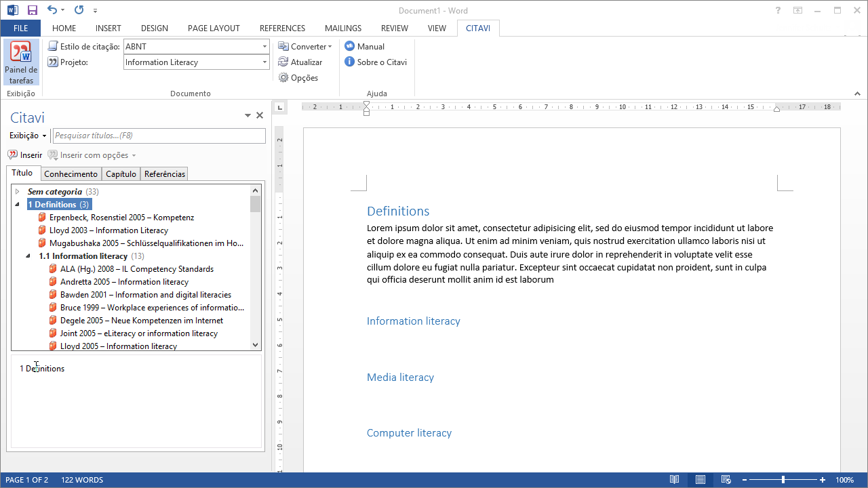
Task: Collapse the 1.1 Information literacy node
Action: (x=28, y=256)
